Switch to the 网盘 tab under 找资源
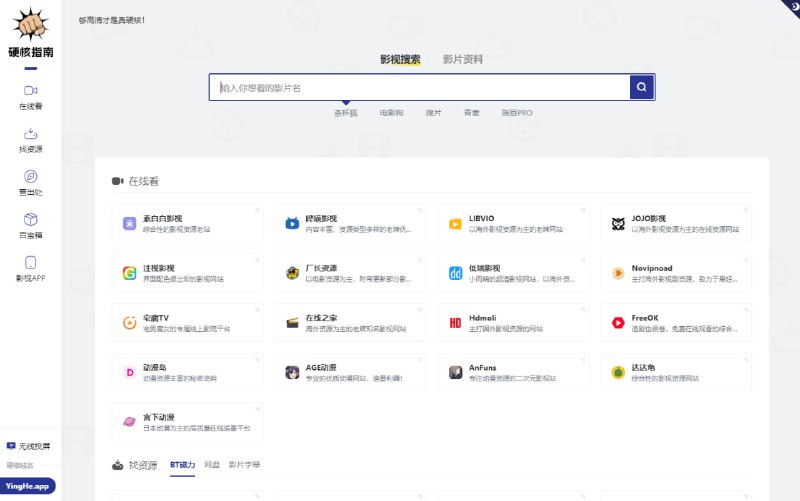Viewport: 800px width, 501px height. pos(212,465)
